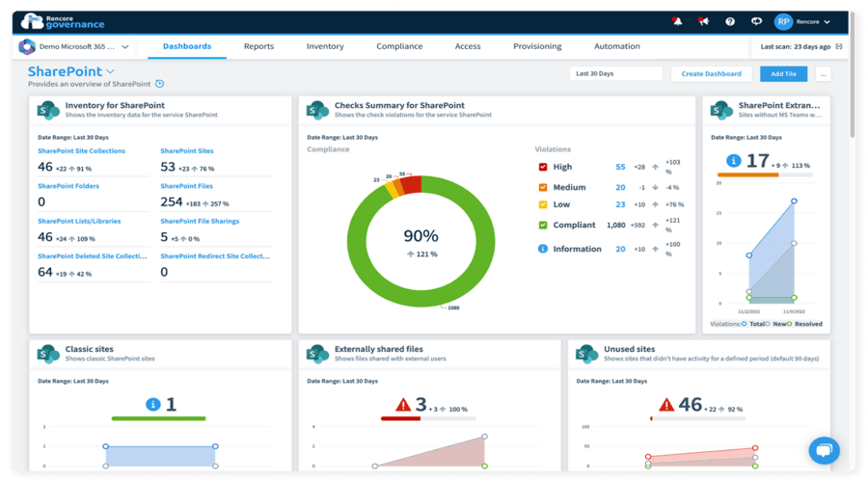Click SharePoint icon on Checks Summary tile
The height and width of the screenshot is (482, 868).
317,110
